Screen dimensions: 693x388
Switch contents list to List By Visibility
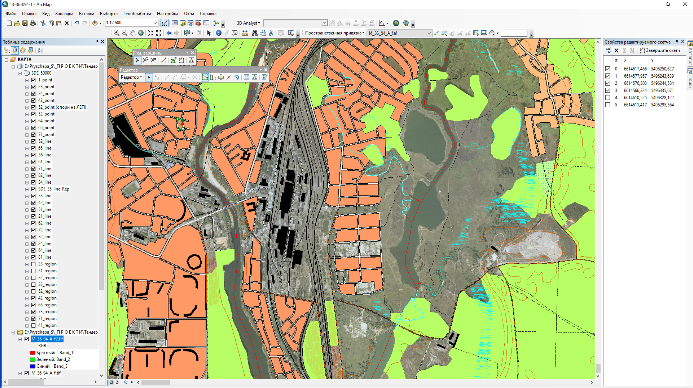(x=23, y=50)
